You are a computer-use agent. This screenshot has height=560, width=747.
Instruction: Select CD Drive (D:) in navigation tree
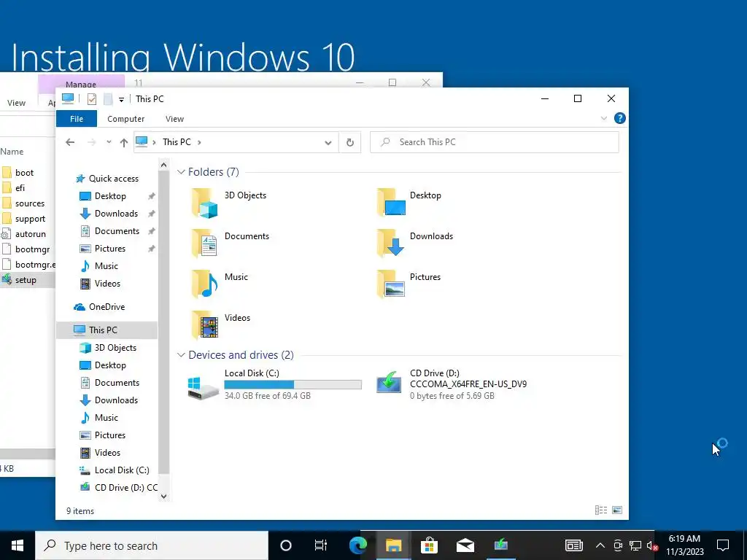point(125,488)
